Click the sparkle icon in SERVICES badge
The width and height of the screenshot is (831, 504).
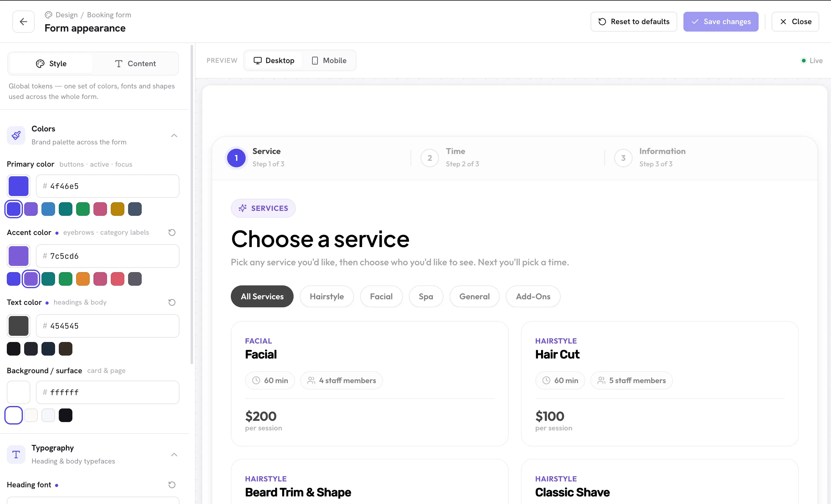pos(243,208)
